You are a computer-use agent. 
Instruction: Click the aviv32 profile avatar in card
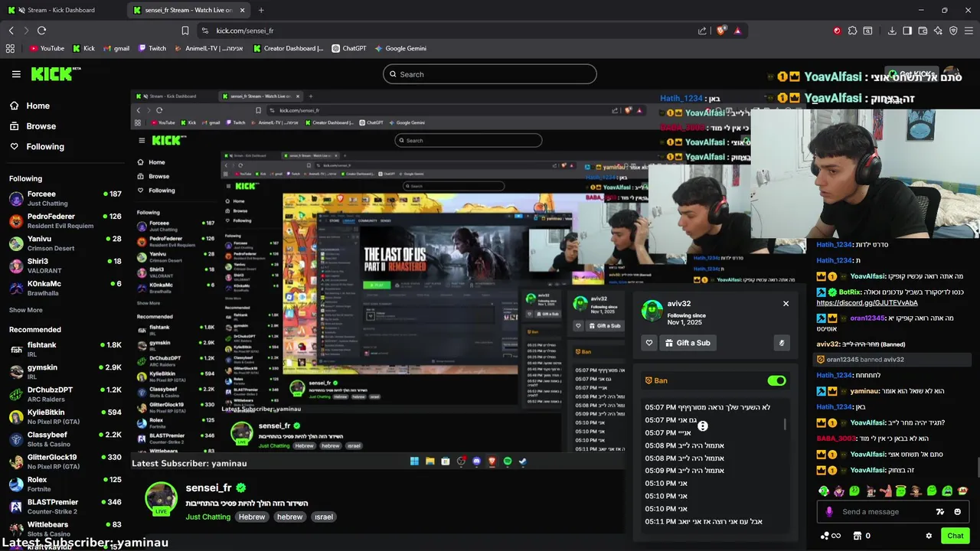tap(652, 310)
